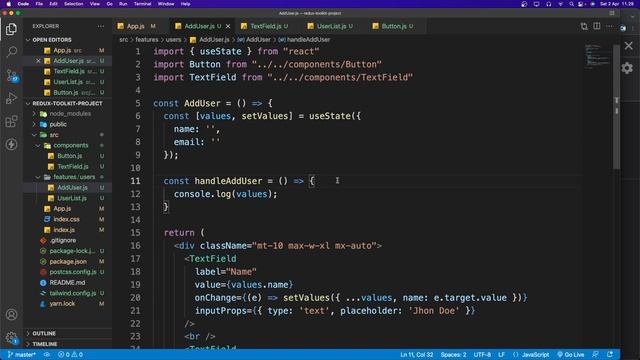This screenshot has height=360, width=640.
Task: Open the Extensions view
Action: (11, 121)
